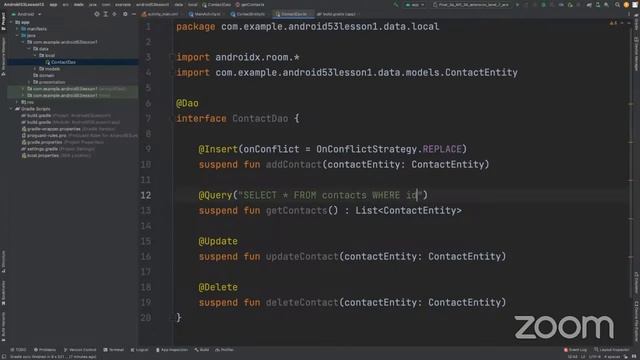
Task: Open Search Everywhere magnifier icon
Action: pos(617,5)
